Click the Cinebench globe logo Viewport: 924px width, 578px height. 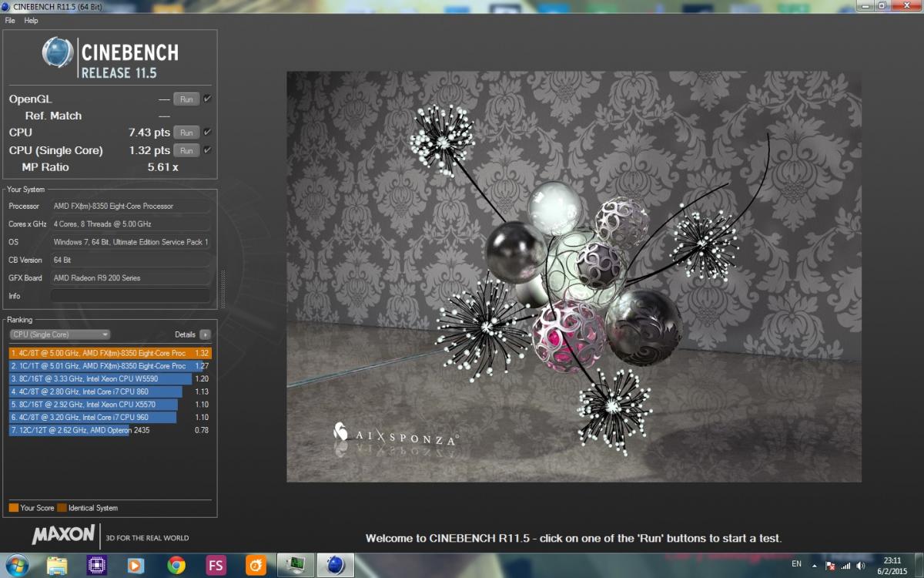[57, 53]
